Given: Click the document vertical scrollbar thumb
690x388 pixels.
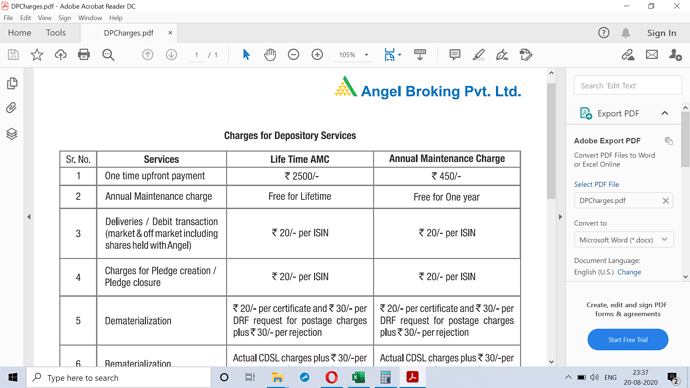Looking at the screenshot, I should pyautogui.click(x=551, y=141).
